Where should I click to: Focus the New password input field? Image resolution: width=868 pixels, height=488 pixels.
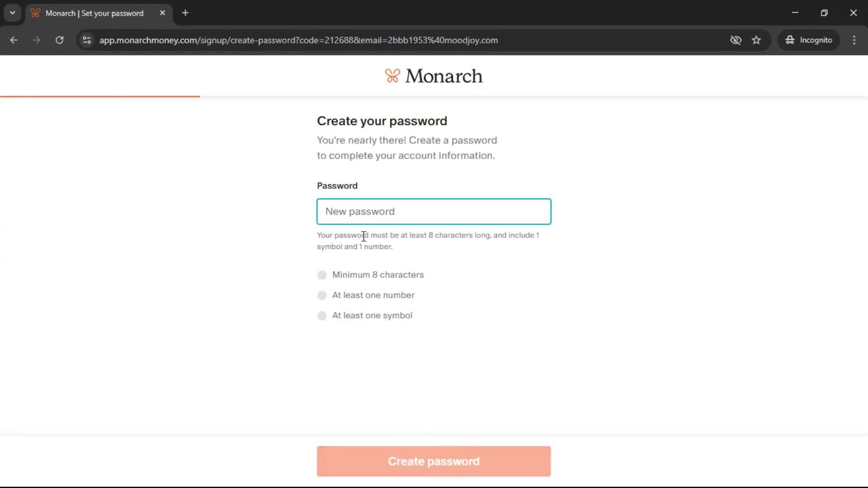point(434,211)
